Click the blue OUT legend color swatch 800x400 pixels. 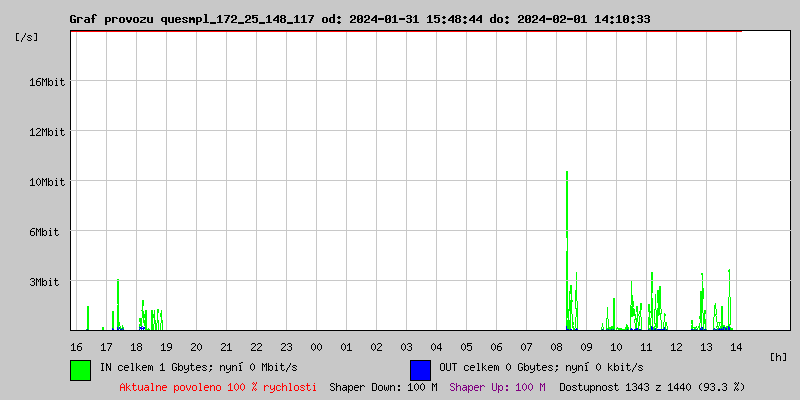420,369
